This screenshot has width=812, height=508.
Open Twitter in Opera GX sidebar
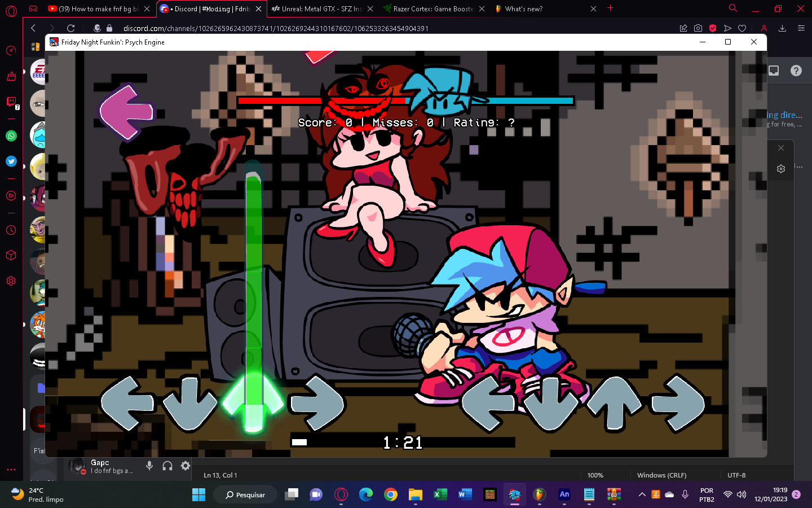coord(11,161)
